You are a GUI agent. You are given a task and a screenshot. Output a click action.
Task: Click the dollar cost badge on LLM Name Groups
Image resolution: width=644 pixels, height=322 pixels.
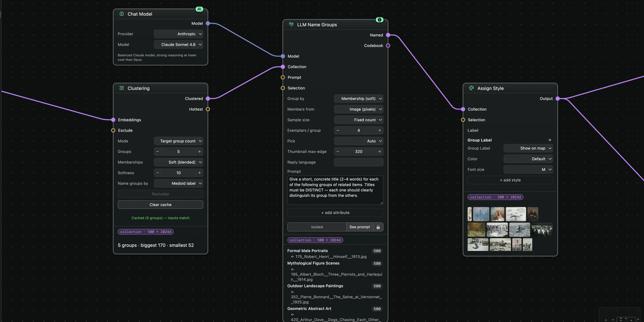coord(379,20)
